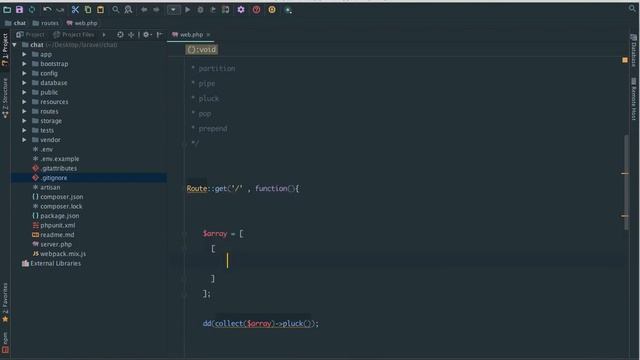Click web.php breadcrumb in navigation bar
640x360 pixels.
coord(82,23)
